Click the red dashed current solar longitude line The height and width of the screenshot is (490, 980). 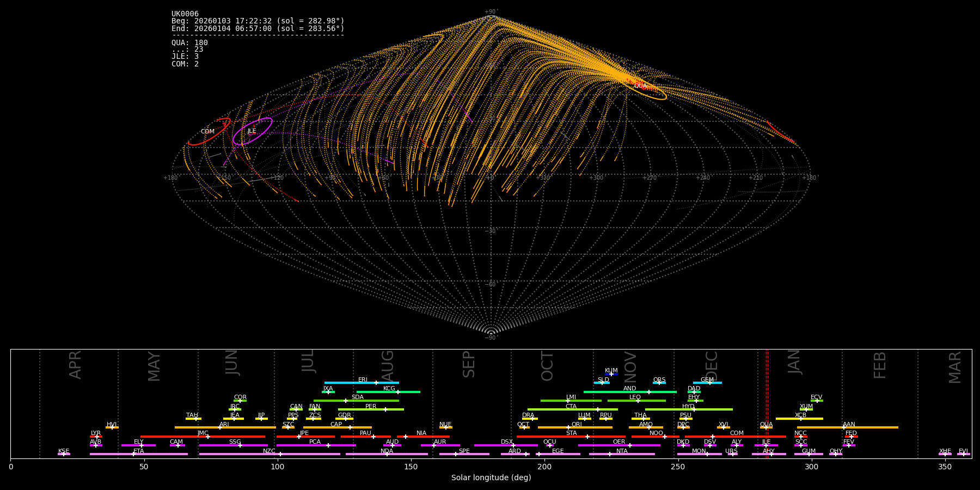[x=767, y=403]
